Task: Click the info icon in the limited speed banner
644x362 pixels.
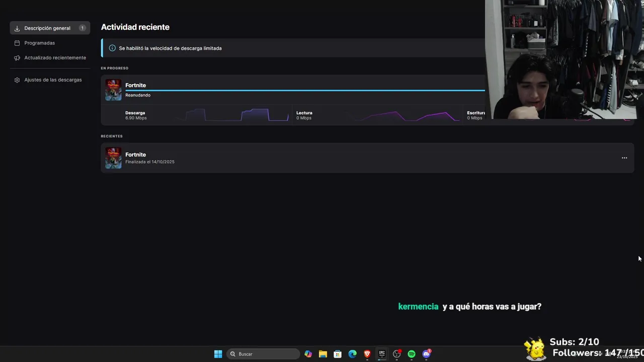Action: pos(112,48)
